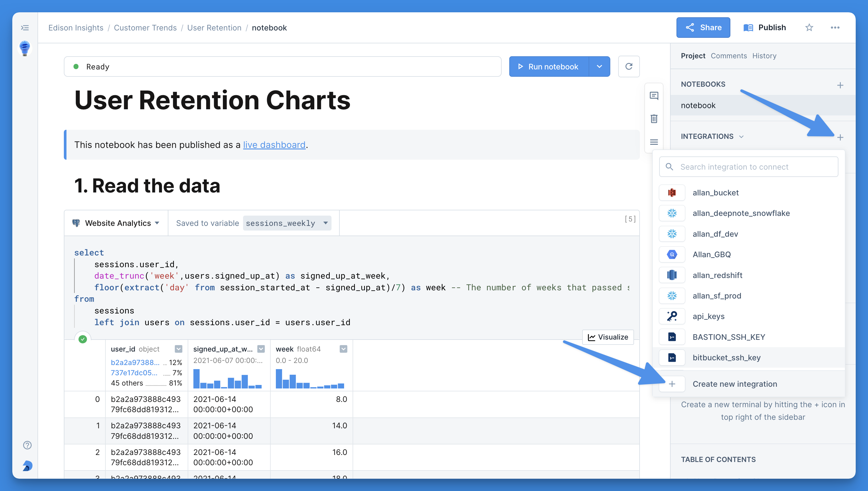Open block comment icon in the side toolbar
This screenshot has width=868, height=491.
(x=654, y=96)
